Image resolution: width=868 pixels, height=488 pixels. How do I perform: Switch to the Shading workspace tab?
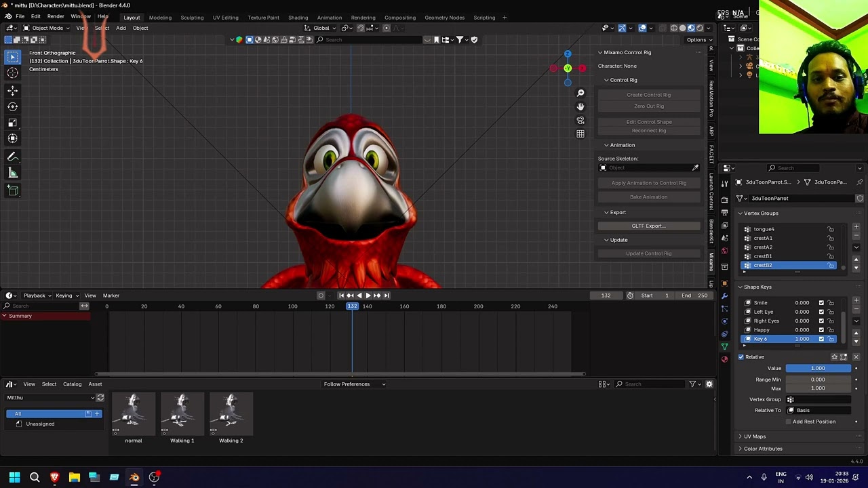coord(298,18)
